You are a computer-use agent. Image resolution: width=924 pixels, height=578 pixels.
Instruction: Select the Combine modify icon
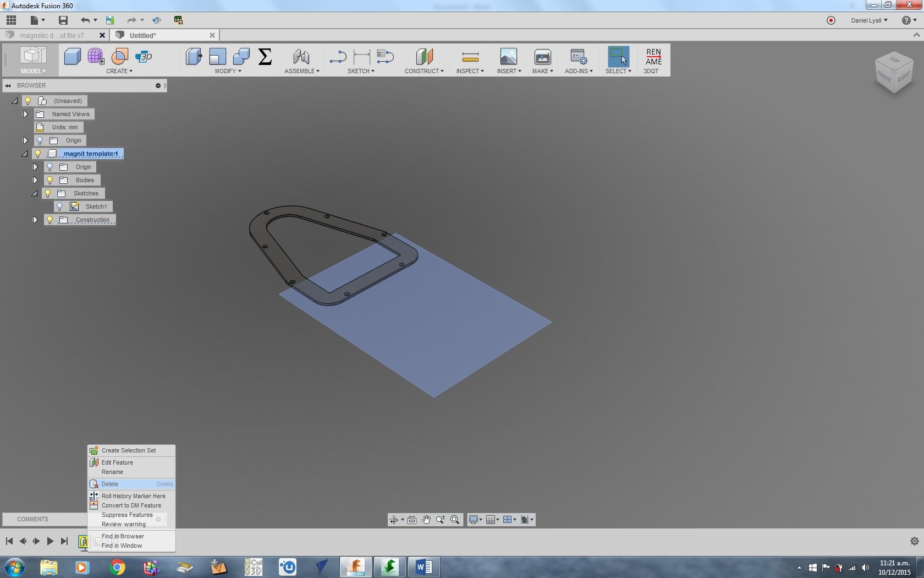click(241, 56)
